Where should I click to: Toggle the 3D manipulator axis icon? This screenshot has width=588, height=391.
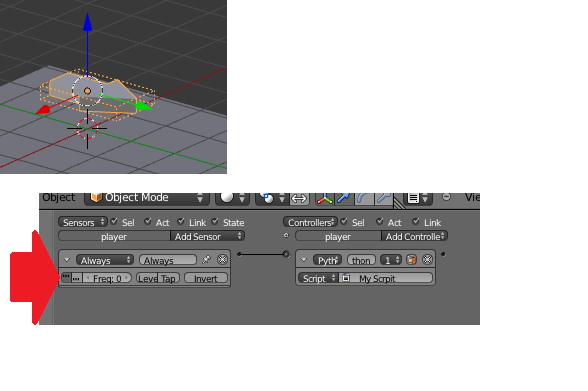tap(324, 198)
